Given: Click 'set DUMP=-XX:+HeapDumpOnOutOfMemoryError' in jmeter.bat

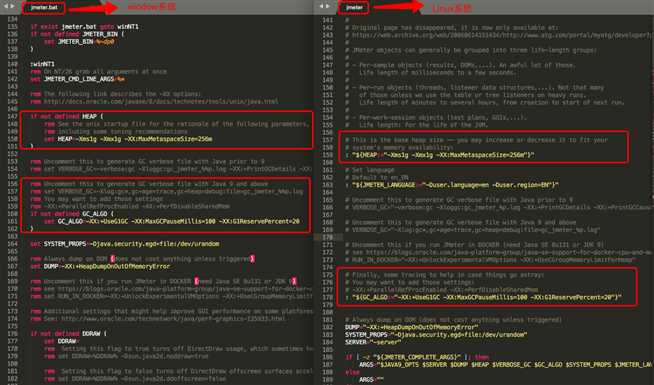Looking at the screenshot, I should [x=100, y=267].
